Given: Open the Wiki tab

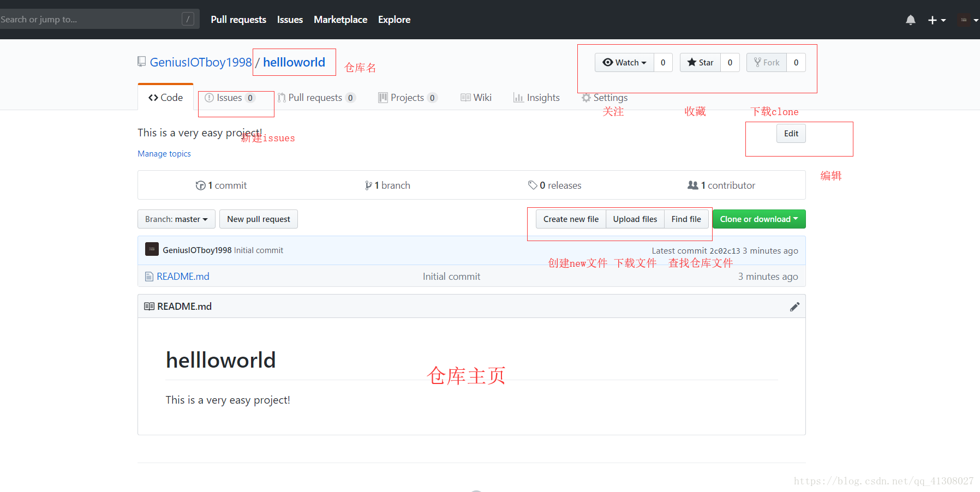Looking at the screenshot, I should coord(476,98).
